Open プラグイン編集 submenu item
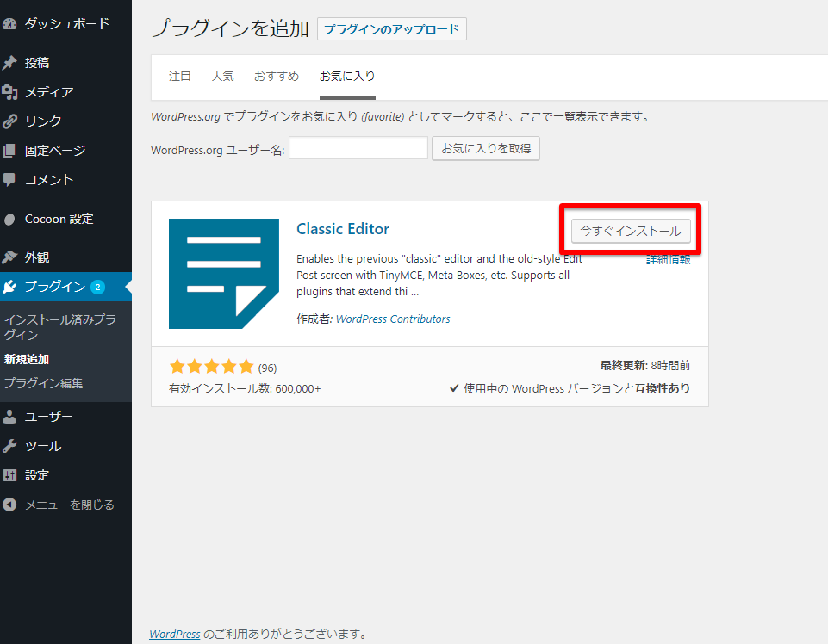Screen dimensions: 828x644 pos(43,383)
